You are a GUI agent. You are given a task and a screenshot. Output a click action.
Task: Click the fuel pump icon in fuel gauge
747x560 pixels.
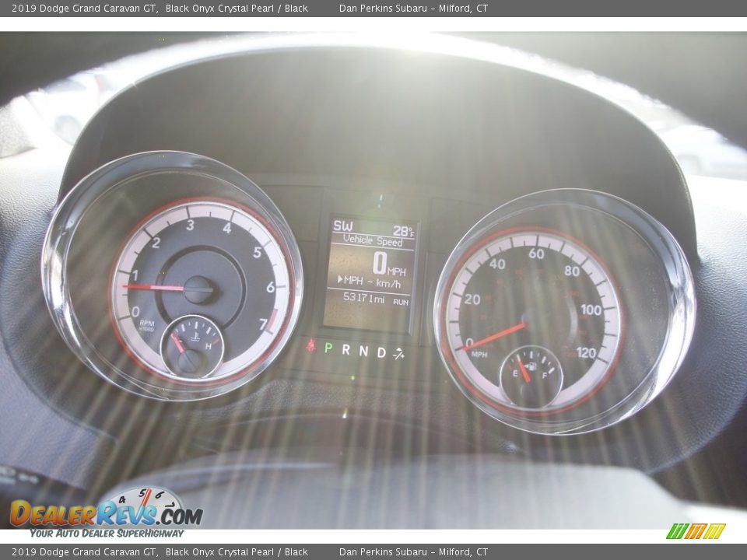(531, 366)
